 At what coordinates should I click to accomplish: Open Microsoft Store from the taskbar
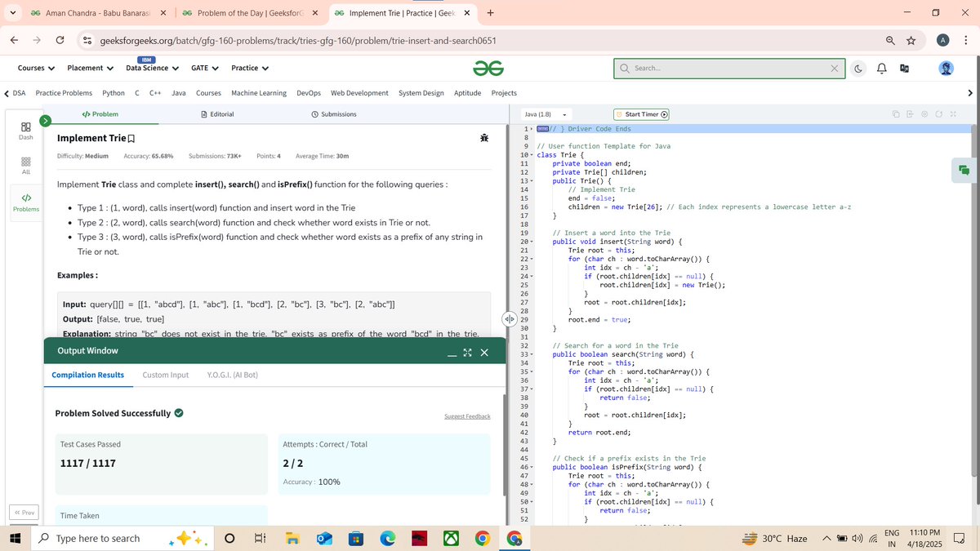[x=355, y=538]
